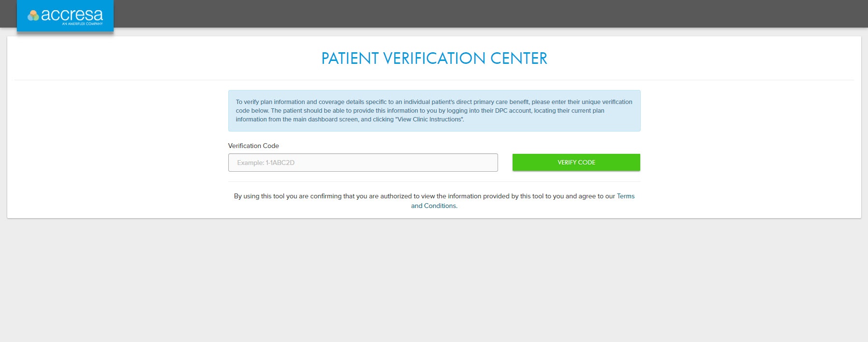The height and width of the screenshot is (342, 868).
Task: Click the 'Verification Code' field label
Action: (x=253, y=146)
